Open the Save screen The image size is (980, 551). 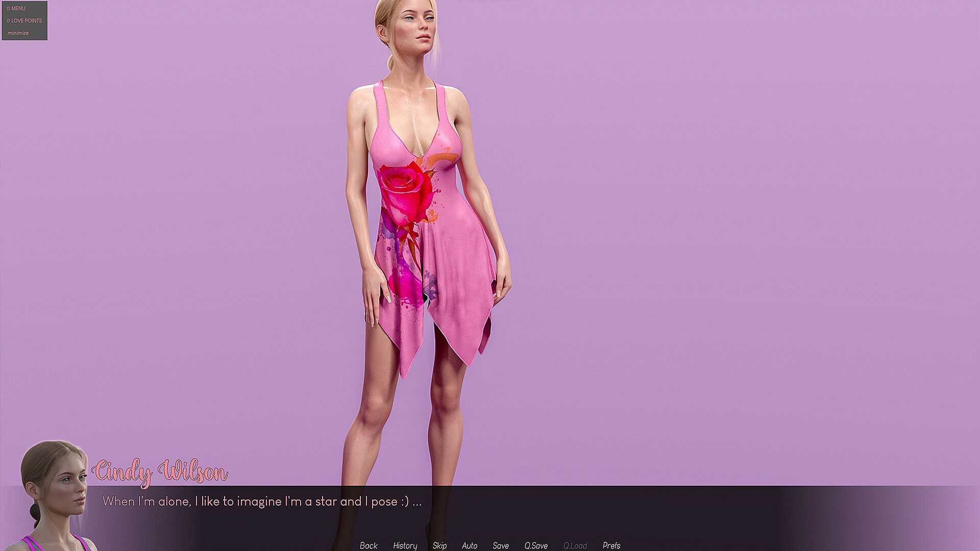click(501, 545)
